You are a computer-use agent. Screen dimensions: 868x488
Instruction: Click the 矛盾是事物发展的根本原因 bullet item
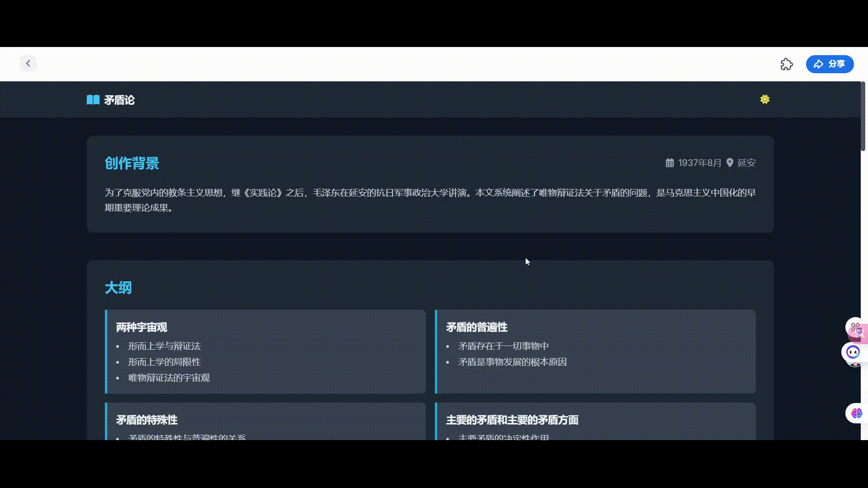(x=512, y=362)
